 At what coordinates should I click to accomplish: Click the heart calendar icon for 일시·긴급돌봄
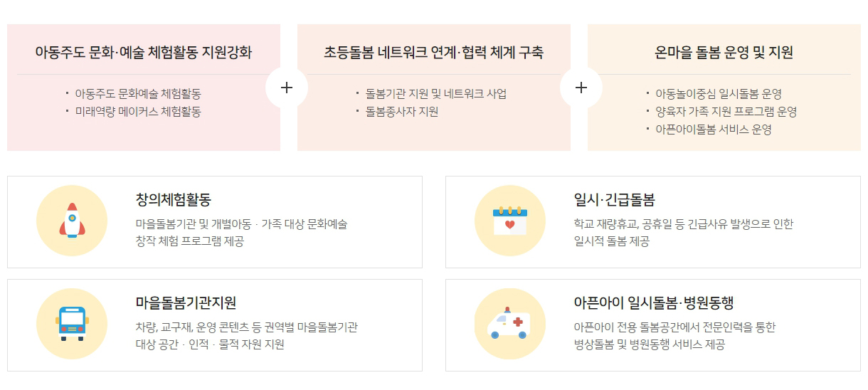click(509, 221)
